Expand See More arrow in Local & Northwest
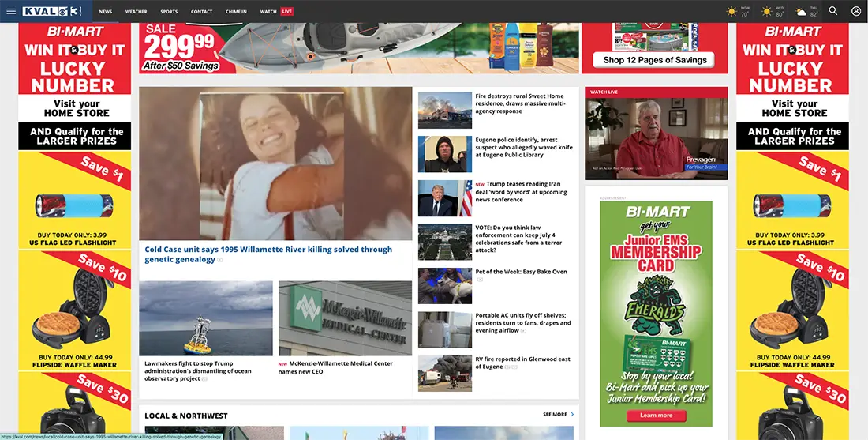The image size is (868, 440). tap(572, 415)
